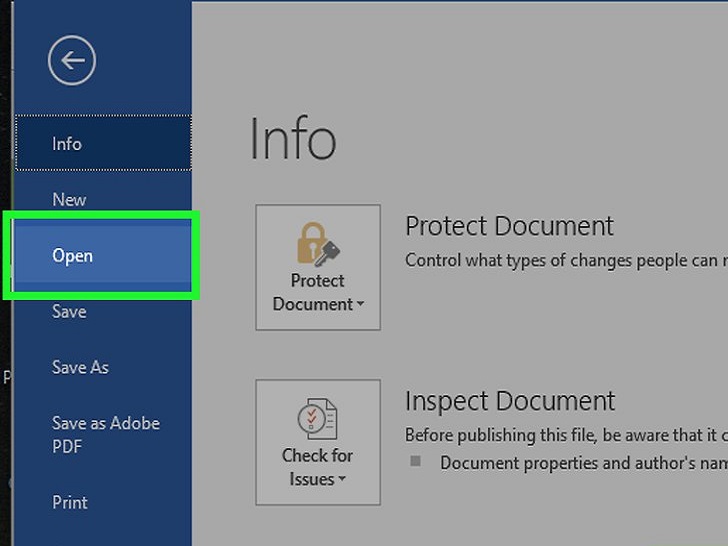Choose Save As from the sidebar
Screen dimensions: 728x546
coord(103,367)
